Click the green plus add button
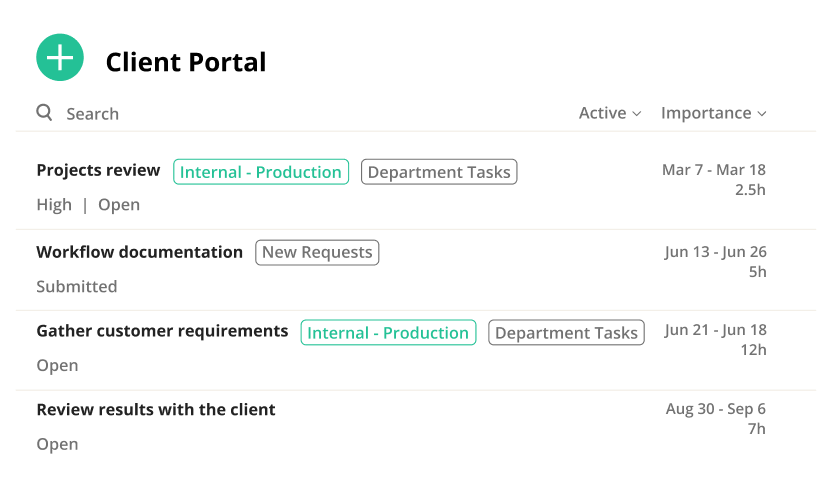Viewport: 831px width, 488px height. [x=59, y=58]
